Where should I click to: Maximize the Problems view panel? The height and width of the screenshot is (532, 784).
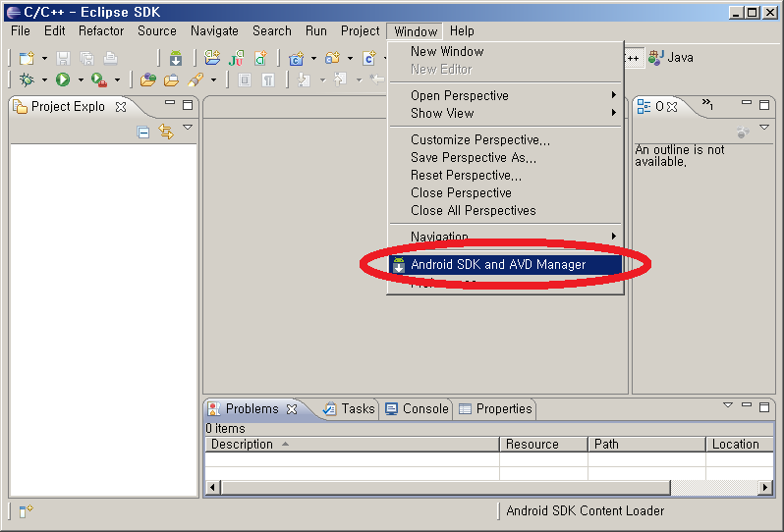coord(764,407)
